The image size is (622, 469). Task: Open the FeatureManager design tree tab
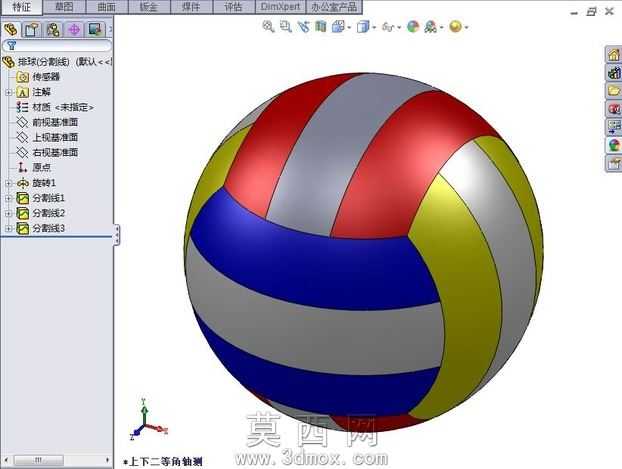pos(11,30)
